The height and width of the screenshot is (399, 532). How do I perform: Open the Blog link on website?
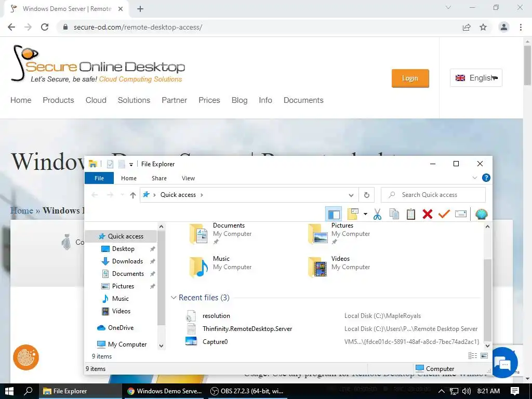pyautogui.click(x=239, y=100)
